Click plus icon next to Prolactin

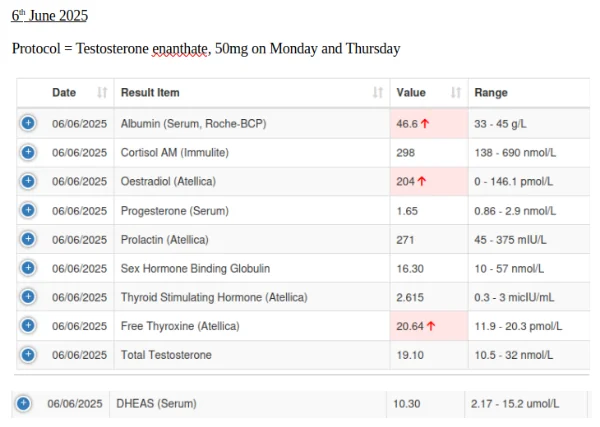click(x=28, y=239)
